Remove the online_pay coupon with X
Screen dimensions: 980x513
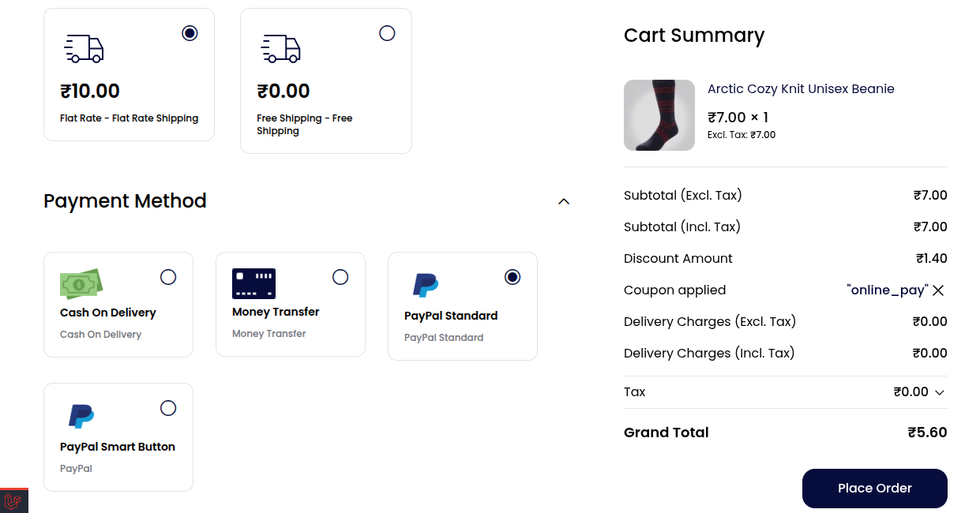pos(938,290)
